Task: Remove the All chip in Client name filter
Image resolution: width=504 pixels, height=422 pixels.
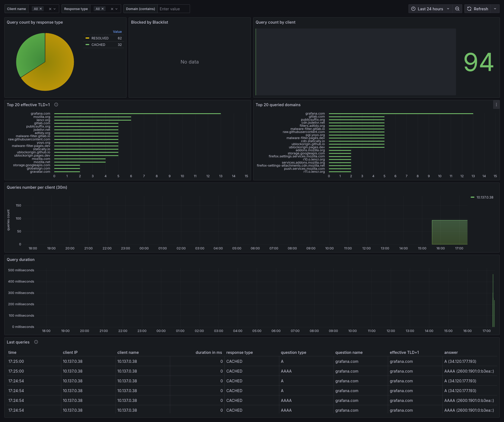Action: click(41, 9)
